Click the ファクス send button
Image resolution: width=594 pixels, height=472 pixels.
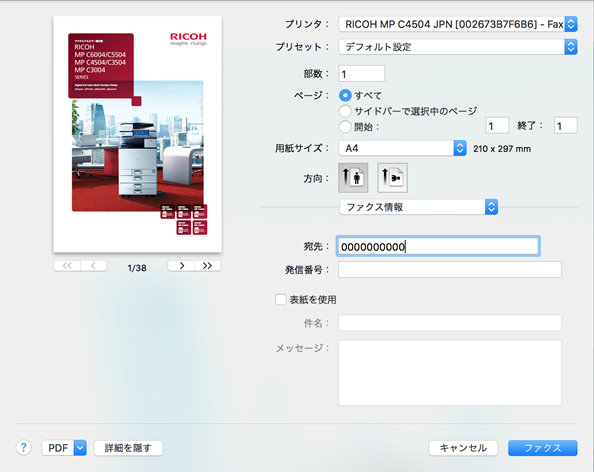tap(542, 448)
